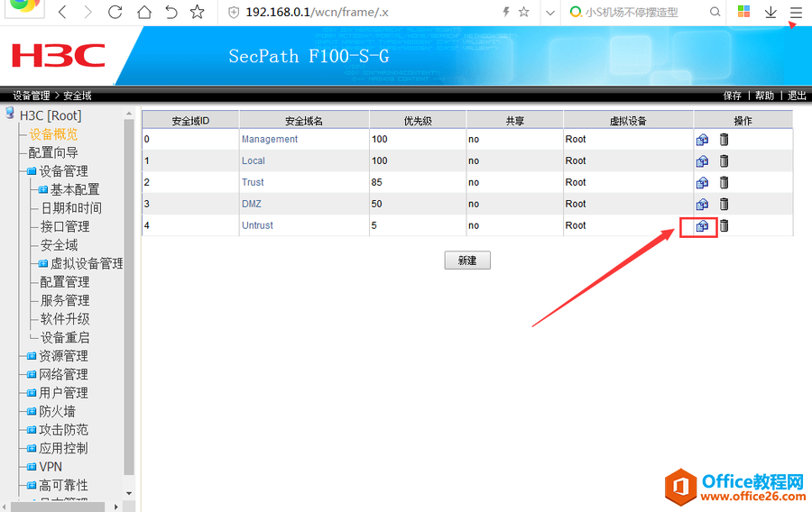812x512 pixels.
Task: Click sidebar scrollbar down arrow
Action: point(129,493)
